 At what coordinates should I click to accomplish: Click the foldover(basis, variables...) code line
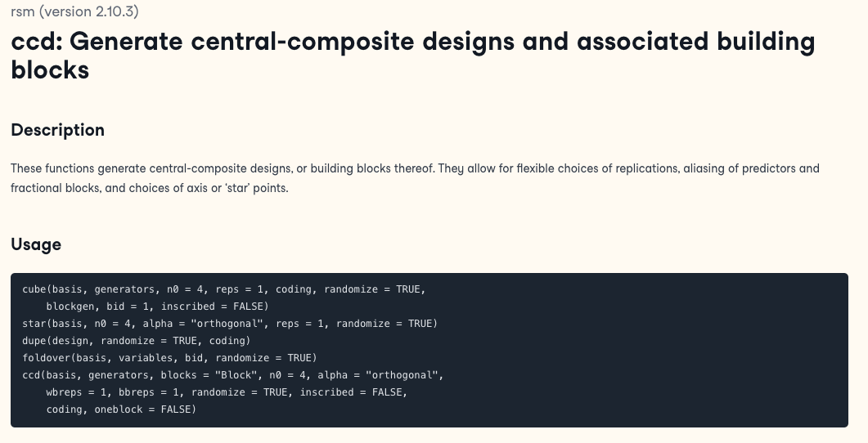coord(169,358)
